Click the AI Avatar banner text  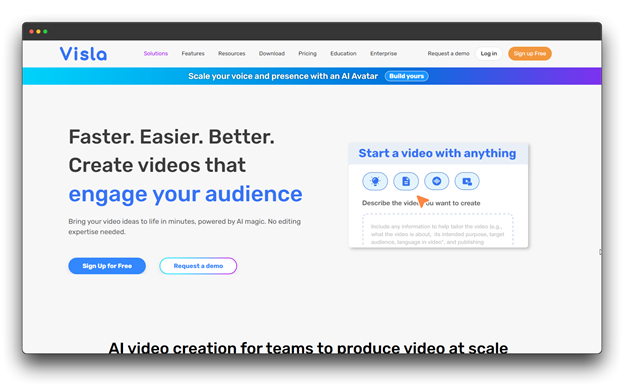click(283, 76)
